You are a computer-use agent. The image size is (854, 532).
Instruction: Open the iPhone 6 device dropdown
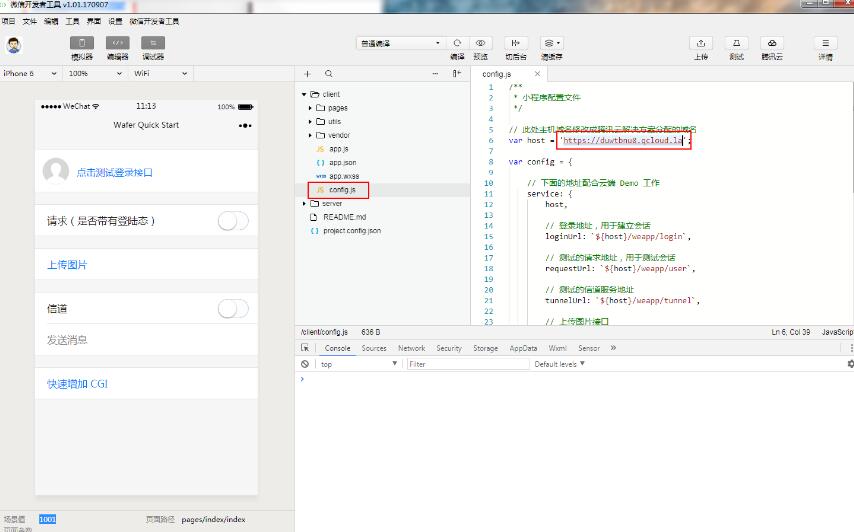click(x=30, y=74)
